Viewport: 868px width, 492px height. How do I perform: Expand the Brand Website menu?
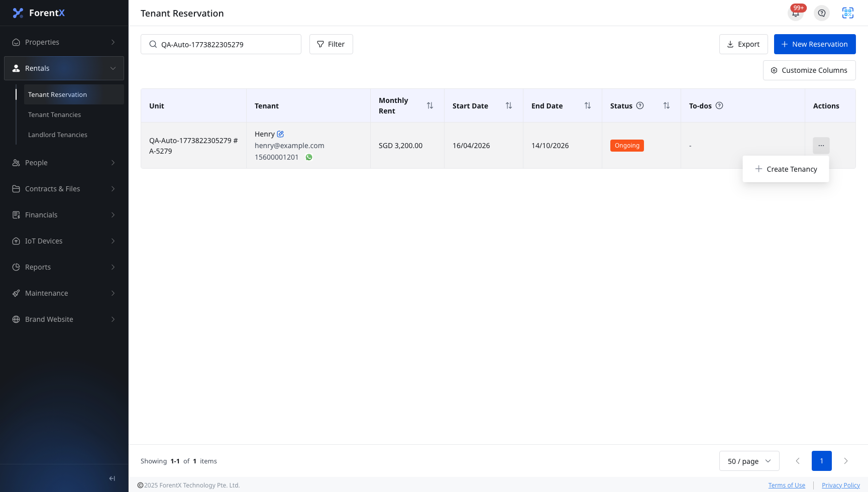[64, 319]
